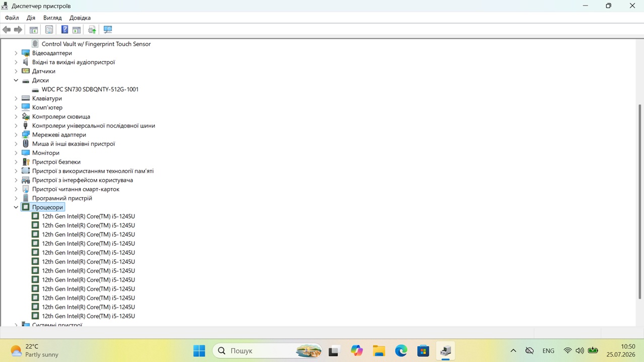
Task: Click the battery charging tray icon
Action: [x=593, y=351]
